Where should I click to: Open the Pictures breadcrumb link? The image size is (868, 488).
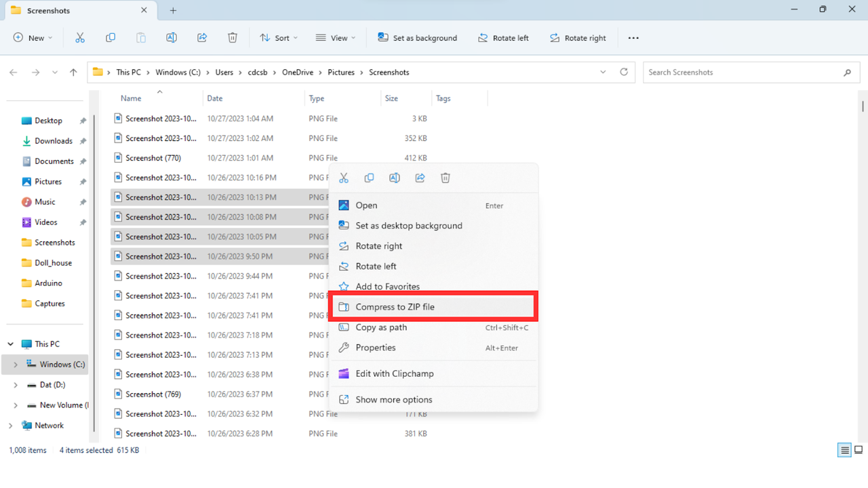(341, 72)
